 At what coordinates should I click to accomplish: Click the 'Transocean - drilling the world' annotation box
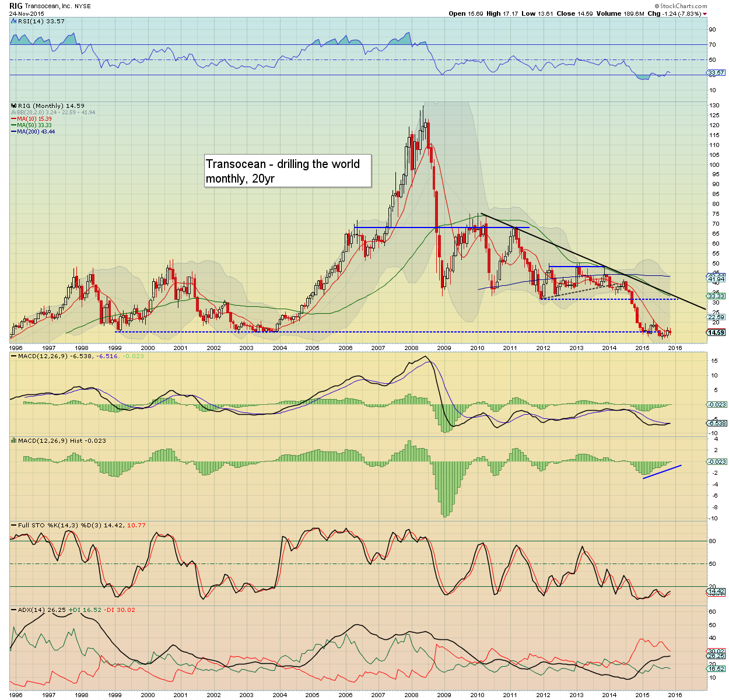288,171
